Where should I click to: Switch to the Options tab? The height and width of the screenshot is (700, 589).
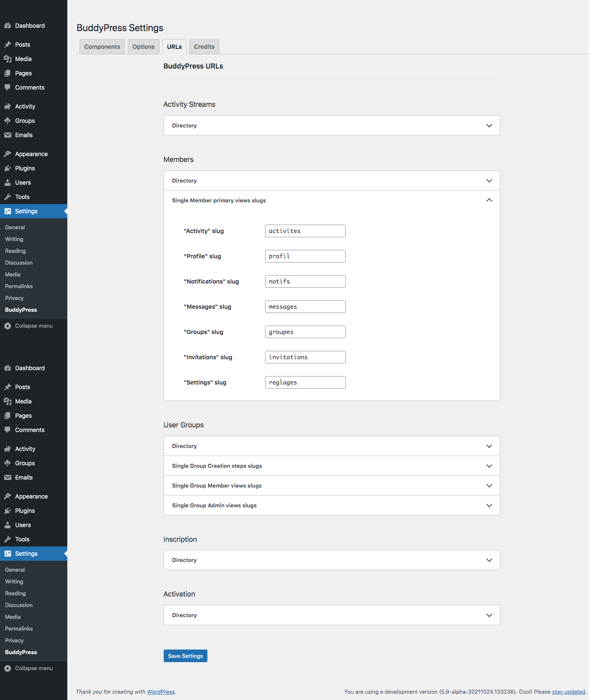[143, 47]
